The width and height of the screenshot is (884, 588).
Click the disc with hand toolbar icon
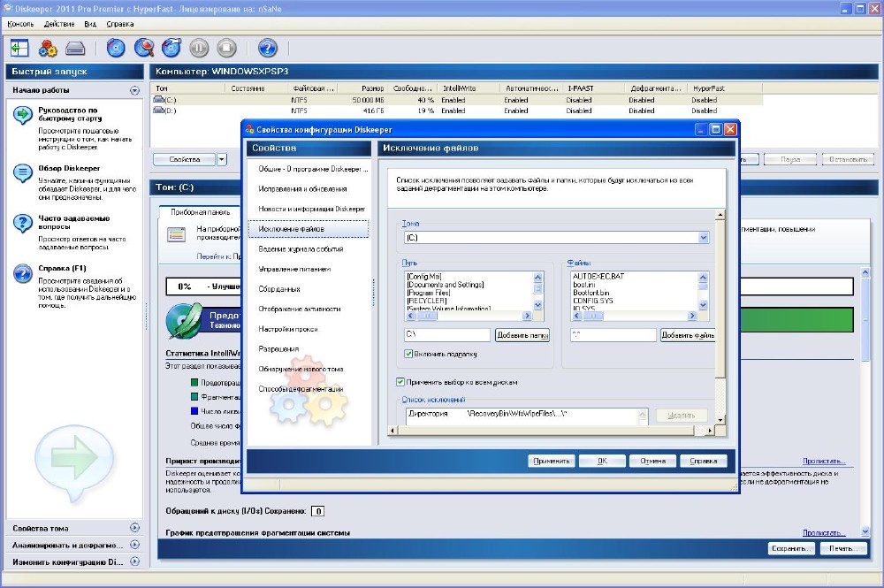[171, 49]
